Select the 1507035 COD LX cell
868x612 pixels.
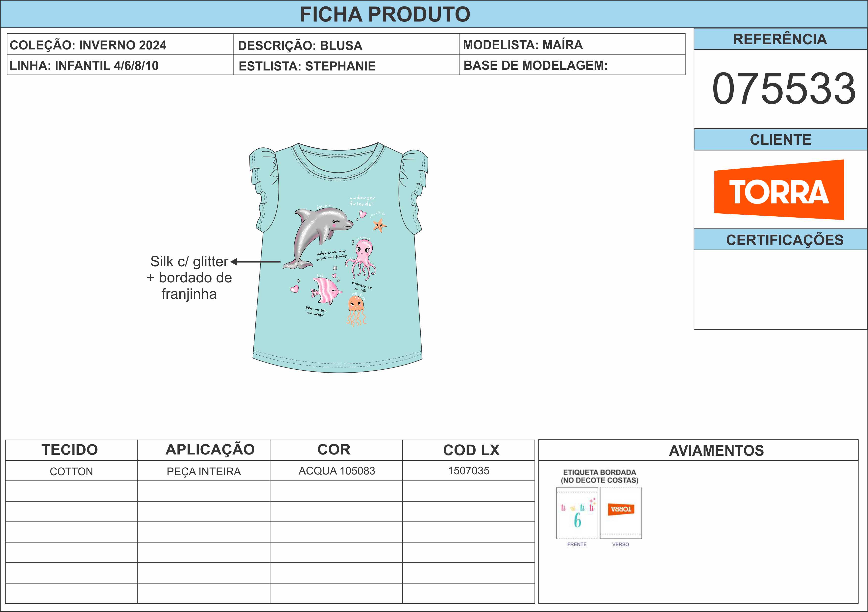point(469,471)
